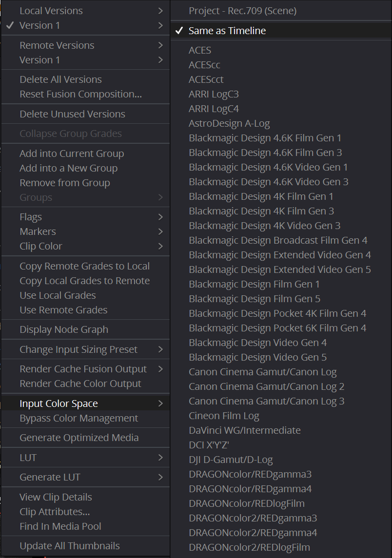Choose Canon Cinema Gamut/Canon Log
392x558 pixels.
pos(281,371)
